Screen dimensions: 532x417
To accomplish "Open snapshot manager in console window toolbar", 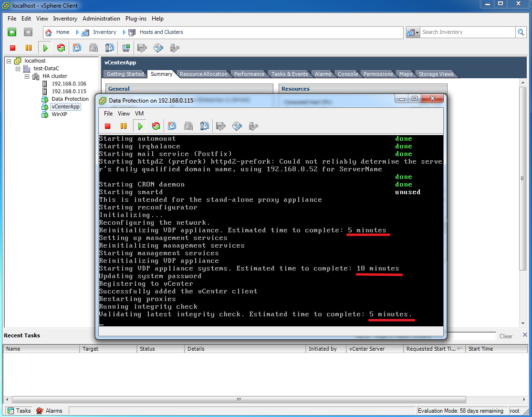I will tap(205, 126).
